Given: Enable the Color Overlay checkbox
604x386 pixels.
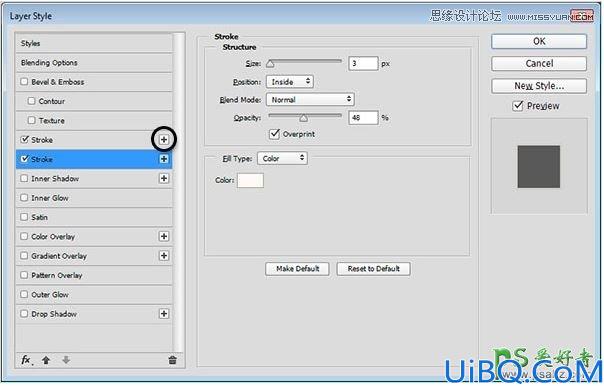Looking at the screenshot, I should 24,236.
